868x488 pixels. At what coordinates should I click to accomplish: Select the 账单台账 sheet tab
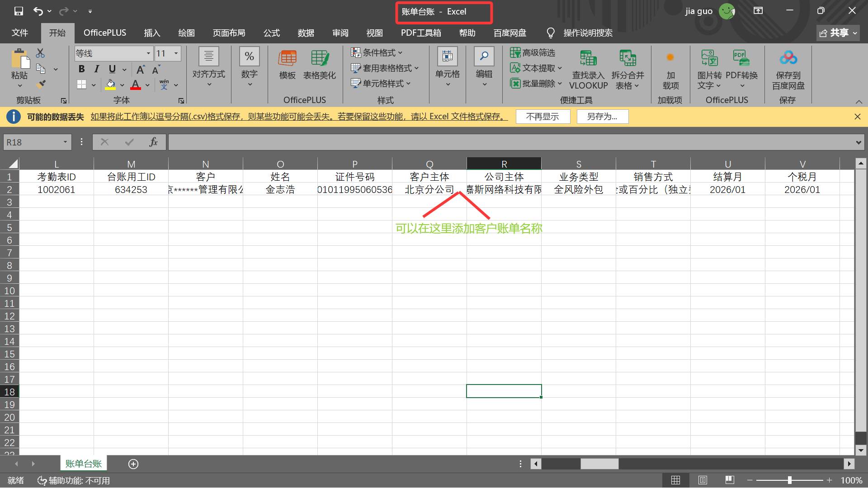tap(84, 464)
